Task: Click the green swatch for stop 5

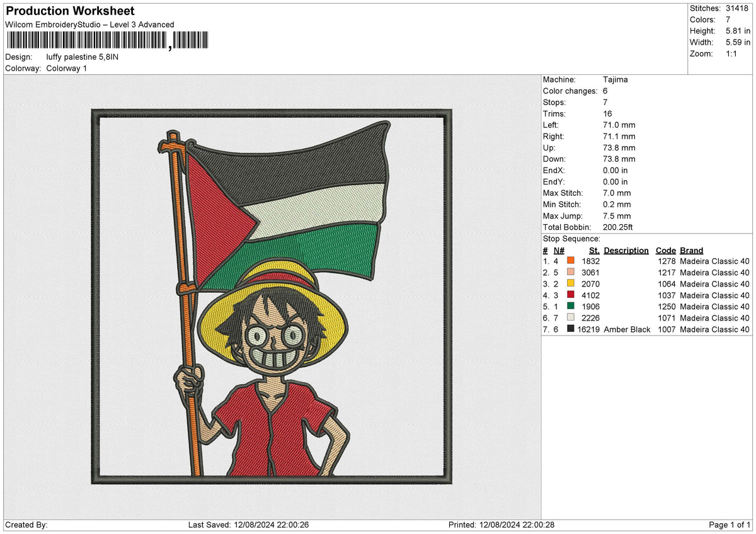Action: pos(570,307)
